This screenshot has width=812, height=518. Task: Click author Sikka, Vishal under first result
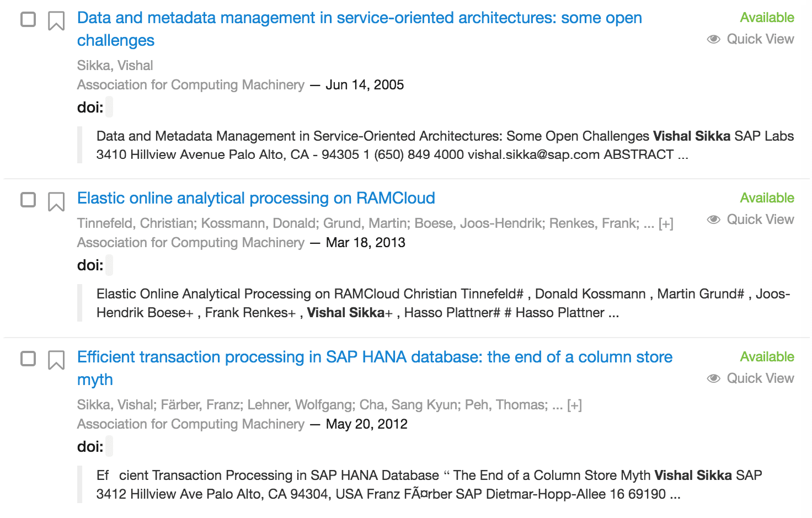115,66
